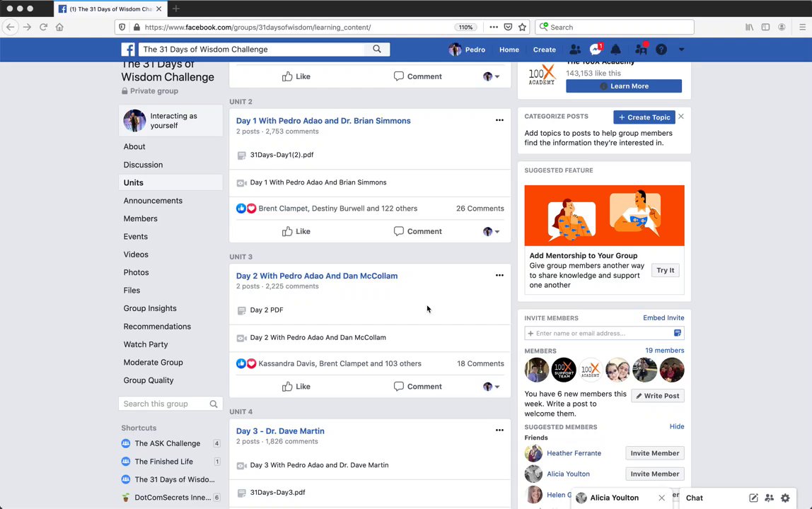The image size is (812, 509).
Task: Click the invite members name or email field
Action: [x=604, y=333]
